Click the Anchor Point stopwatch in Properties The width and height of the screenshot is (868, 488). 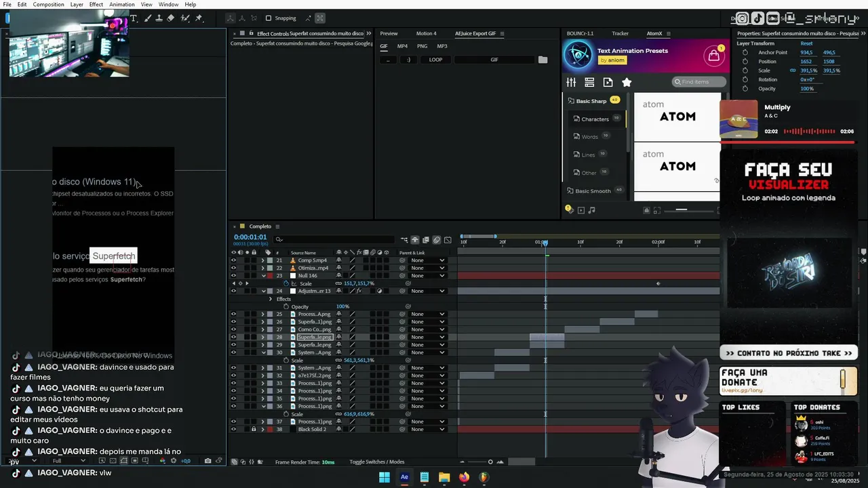click(x=745, y=52)
